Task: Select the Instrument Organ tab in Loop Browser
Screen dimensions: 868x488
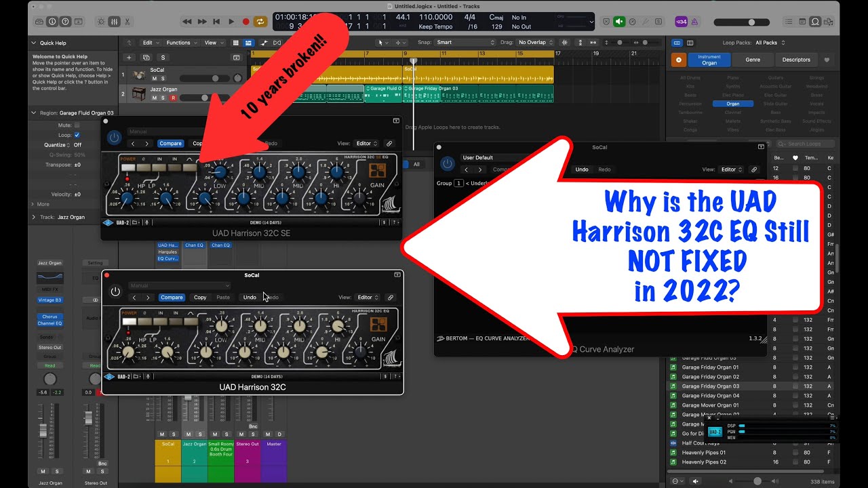Action: pos(709,60)
